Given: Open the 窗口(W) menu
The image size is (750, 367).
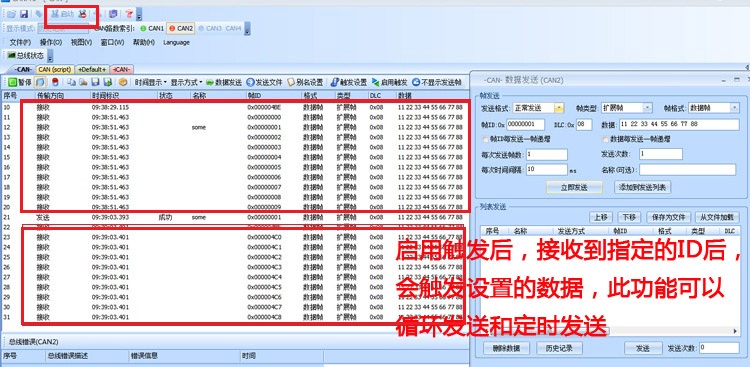Looking at the screenshot, I should [x=112, y=43].
